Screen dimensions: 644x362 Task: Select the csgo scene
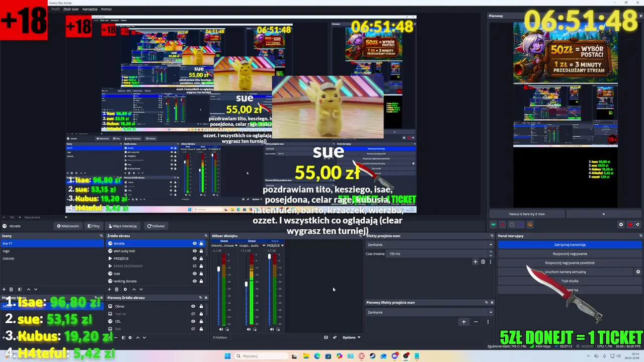(x=51, y=251)
